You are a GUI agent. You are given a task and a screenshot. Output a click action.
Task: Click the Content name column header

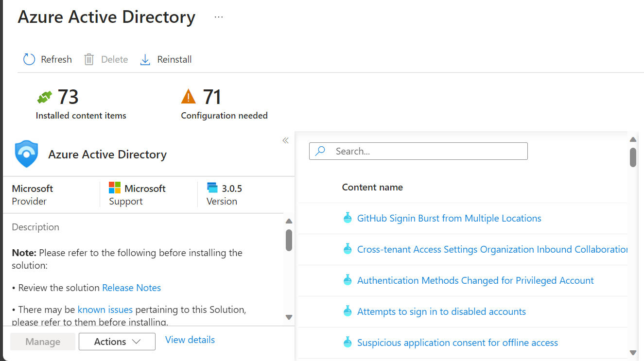click(x=372, y=187)
